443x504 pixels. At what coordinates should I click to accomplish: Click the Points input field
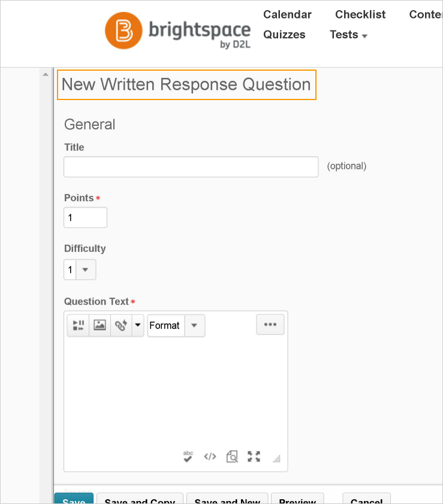85,218
